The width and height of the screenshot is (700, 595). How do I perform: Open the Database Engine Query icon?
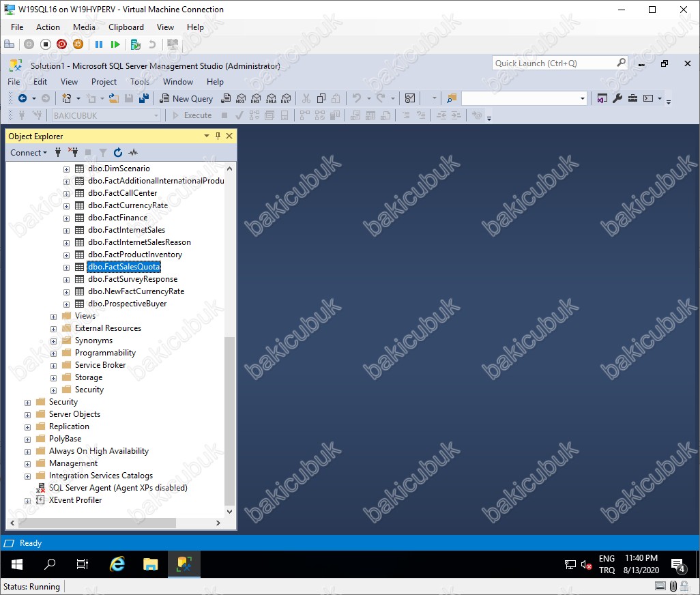coord(226,99)
